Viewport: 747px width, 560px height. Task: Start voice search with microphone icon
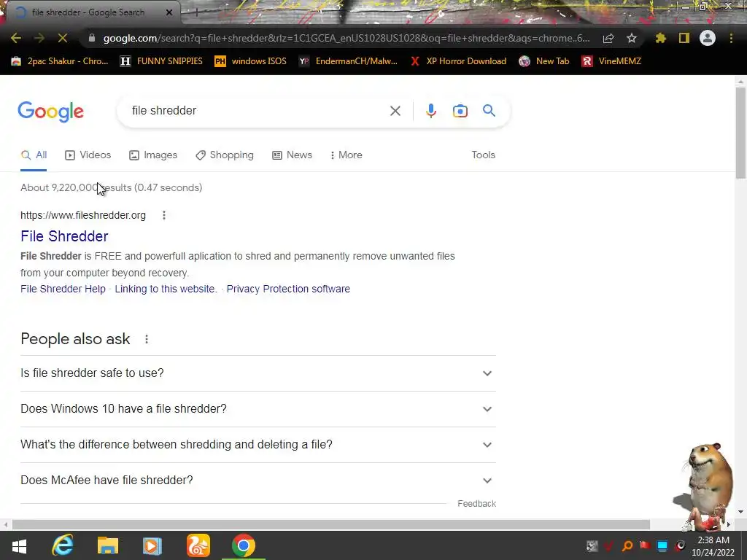click(x=430, y=111)
